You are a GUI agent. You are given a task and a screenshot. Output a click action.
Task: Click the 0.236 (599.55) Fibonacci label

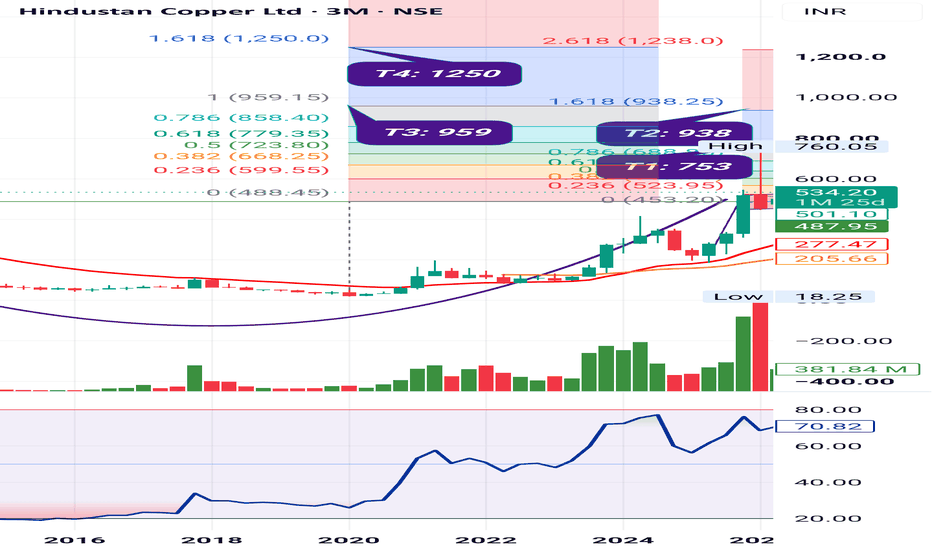[241, 170]
